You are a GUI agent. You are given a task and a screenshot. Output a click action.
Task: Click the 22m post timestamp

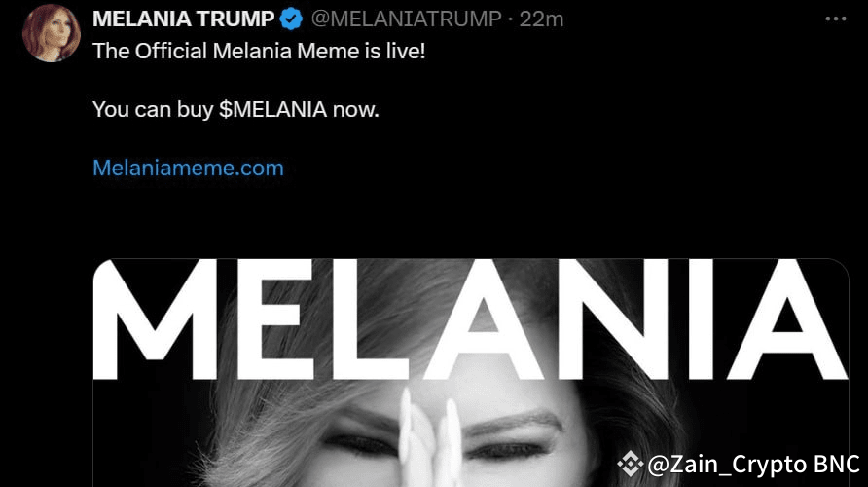541,19
